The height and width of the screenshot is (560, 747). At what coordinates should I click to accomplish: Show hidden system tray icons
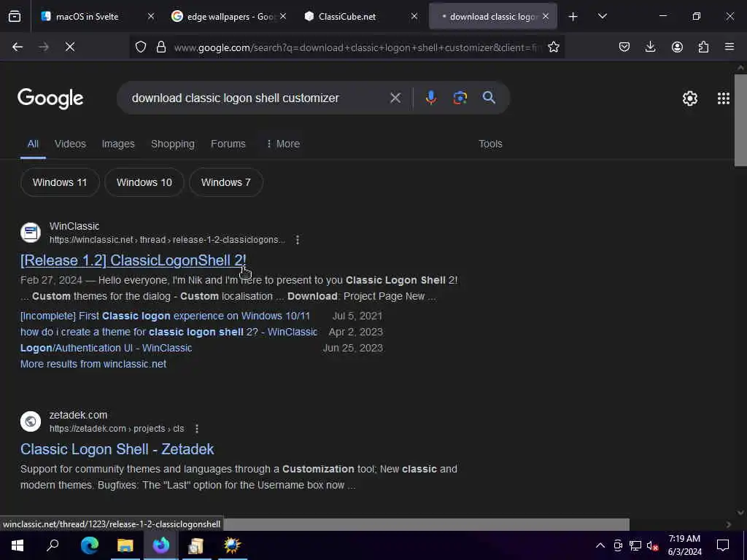[600, 545]
